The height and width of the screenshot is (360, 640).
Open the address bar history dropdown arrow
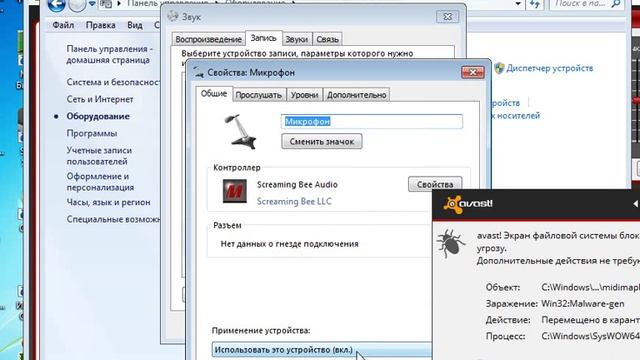pos(518,4)
